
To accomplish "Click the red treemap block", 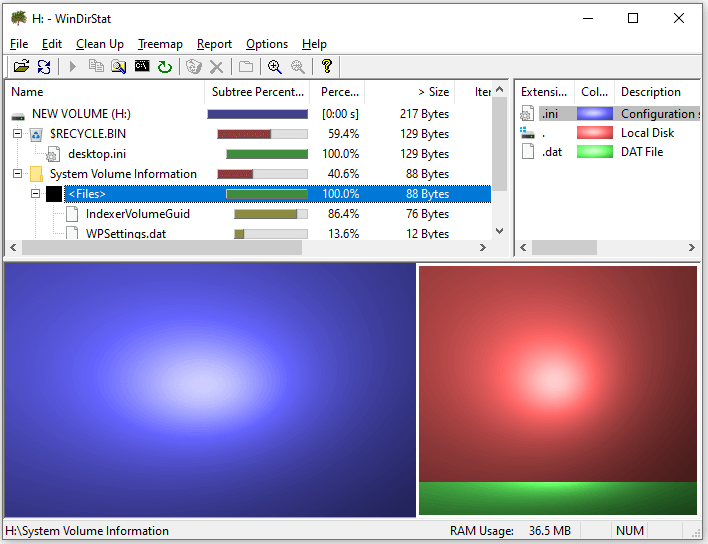I will tap(558, 373).
